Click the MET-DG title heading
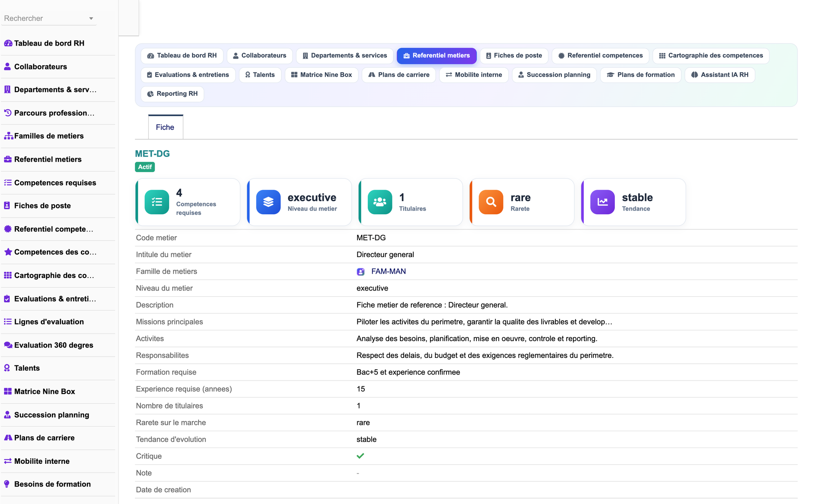The image size is (815, 504). point(152,154)
